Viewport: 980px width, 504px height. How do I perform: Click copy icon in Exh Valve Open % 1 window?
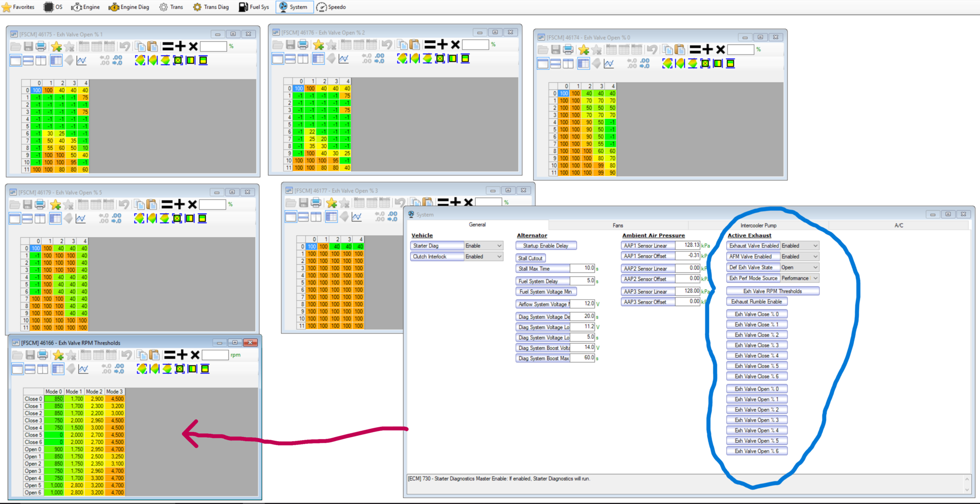click(x=140, y=46)
